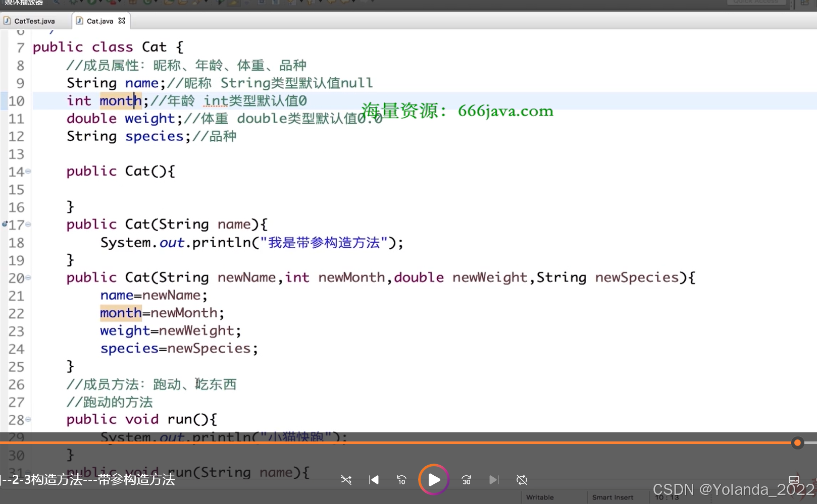The width and height of the screenshot is (817, 504).
Task: Click line number 13 in gutter
Action: [x=16, y=154]
